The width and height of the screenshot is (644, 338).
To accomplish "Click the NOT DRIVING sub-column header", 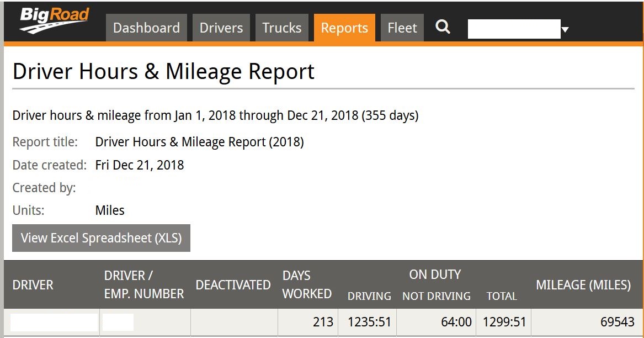I will [x=436, y=297].
